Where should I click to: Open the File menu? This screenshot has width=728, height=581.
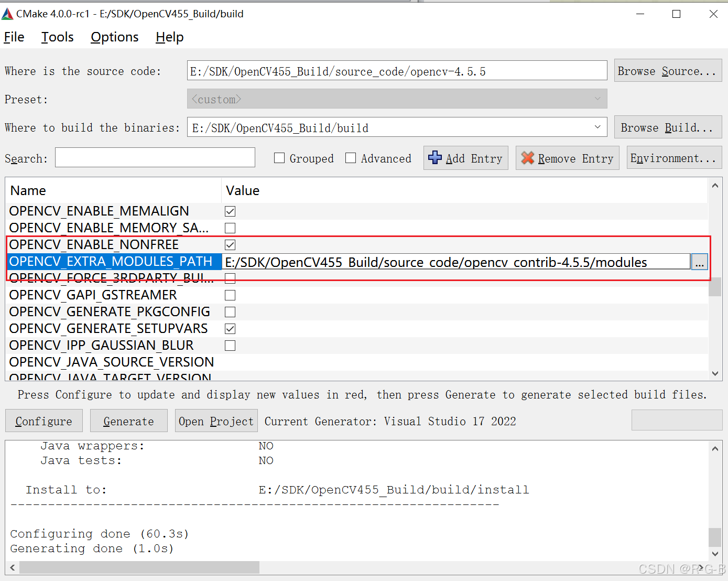[14, 37]
